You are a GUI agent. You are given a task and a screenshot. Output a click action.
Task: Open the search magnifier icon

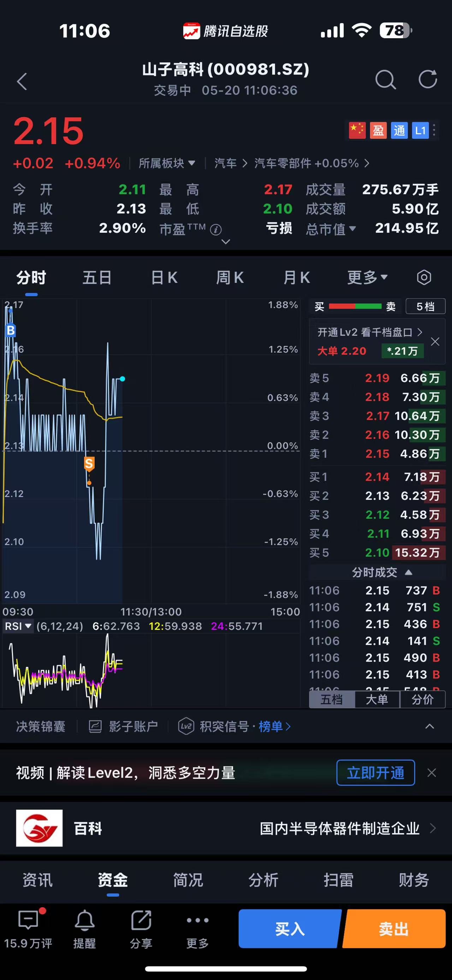coord(386,79)
